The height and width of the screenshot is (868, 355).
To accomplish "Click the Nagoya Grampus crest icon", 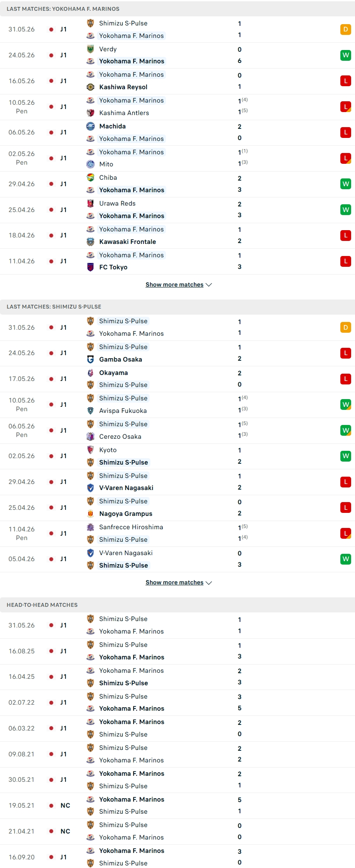I will (x=90, y=514).
